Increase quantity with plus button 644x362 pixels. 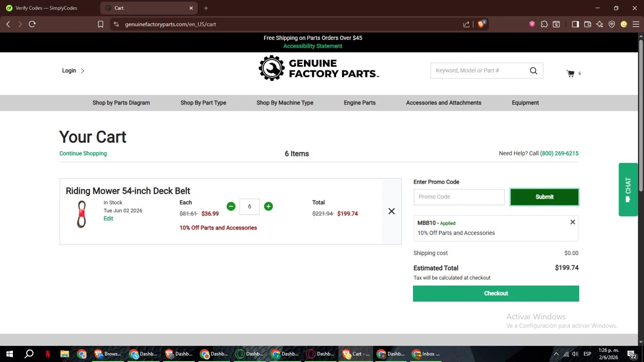point(268,206)
